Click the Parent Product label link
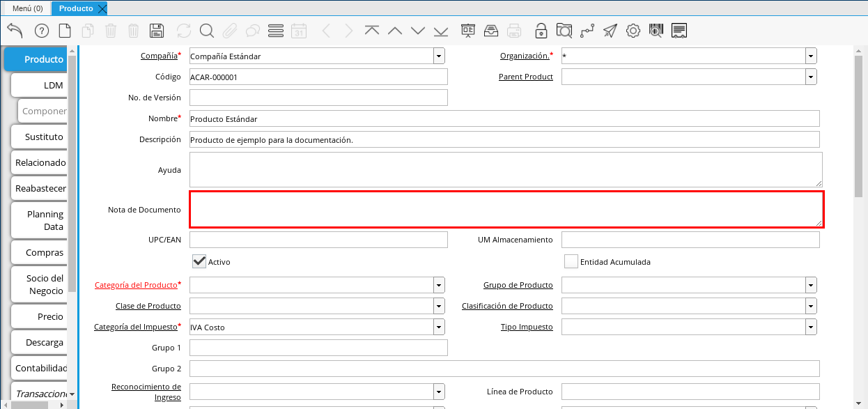 (x=525, y=77)
